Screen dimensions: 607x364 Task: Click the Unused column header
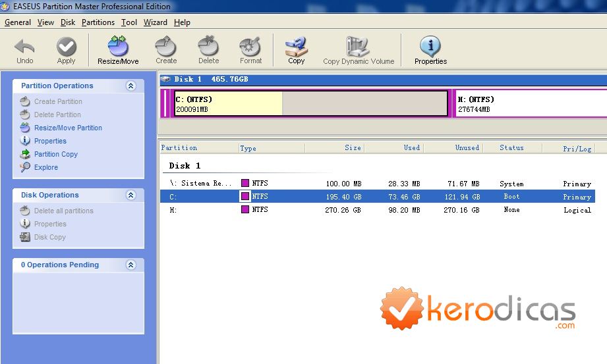point(453,147)
